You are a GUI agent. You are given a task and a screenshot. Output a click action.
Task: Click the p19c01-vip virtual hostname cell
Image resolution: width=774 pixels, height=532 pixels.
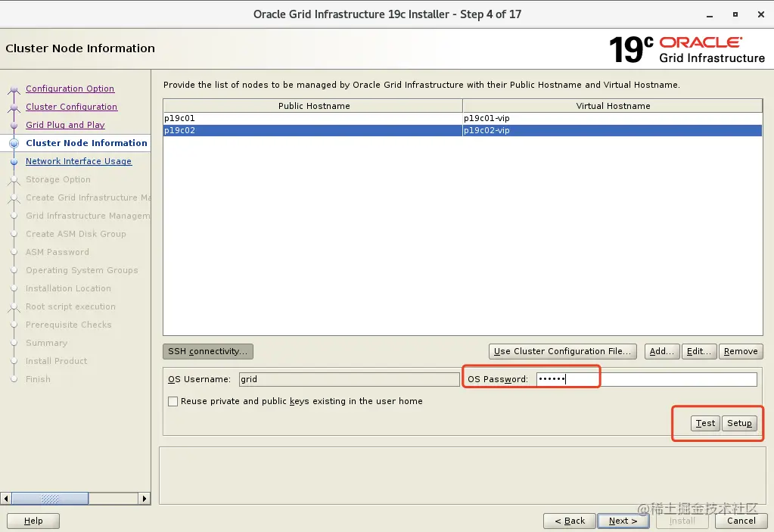[x=613, y=119]
